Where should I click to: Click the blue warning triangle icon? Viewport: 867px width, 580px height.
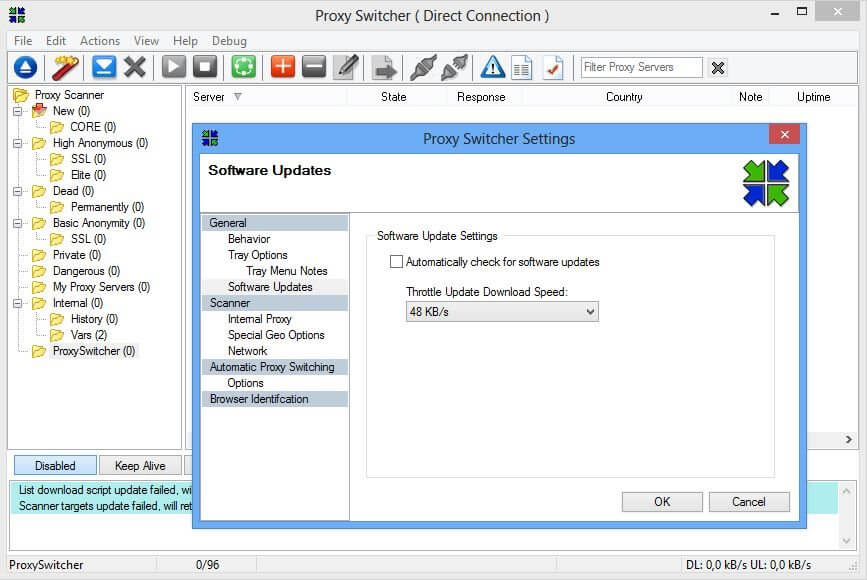[493, 67]
